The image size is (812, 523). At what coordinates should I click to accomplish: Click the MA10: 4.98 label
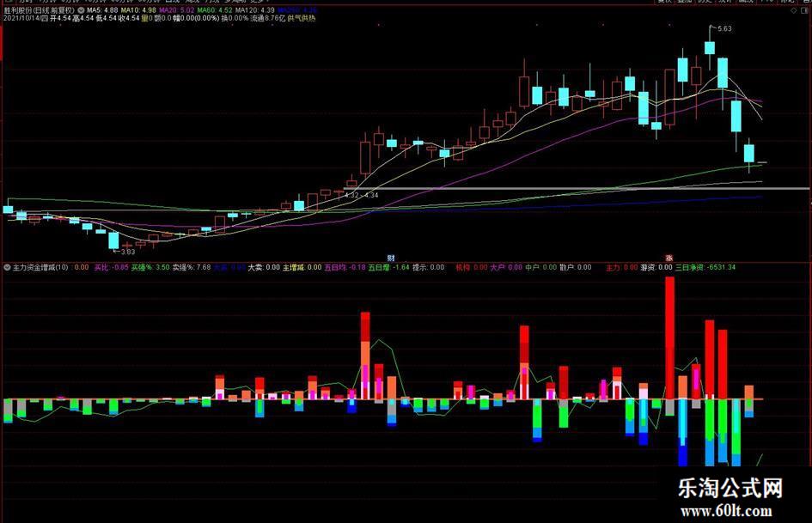[138, 10]
